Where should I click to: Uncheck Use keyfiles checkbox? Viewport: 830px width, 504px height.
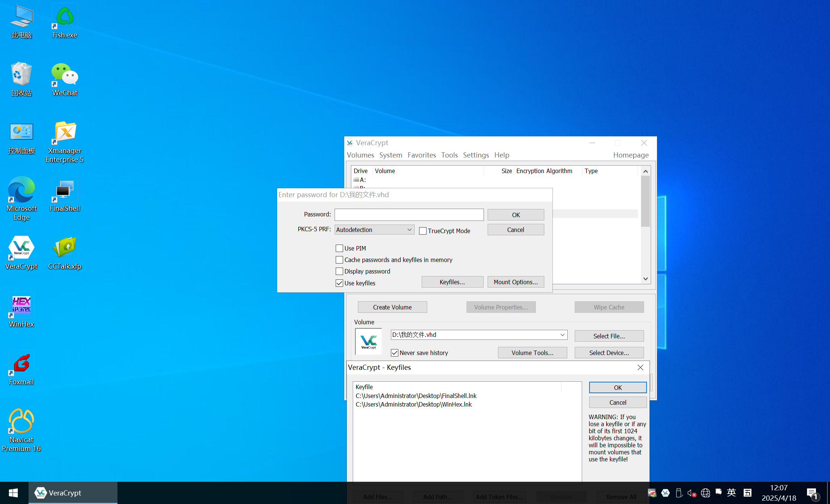[x=339, y=283]
